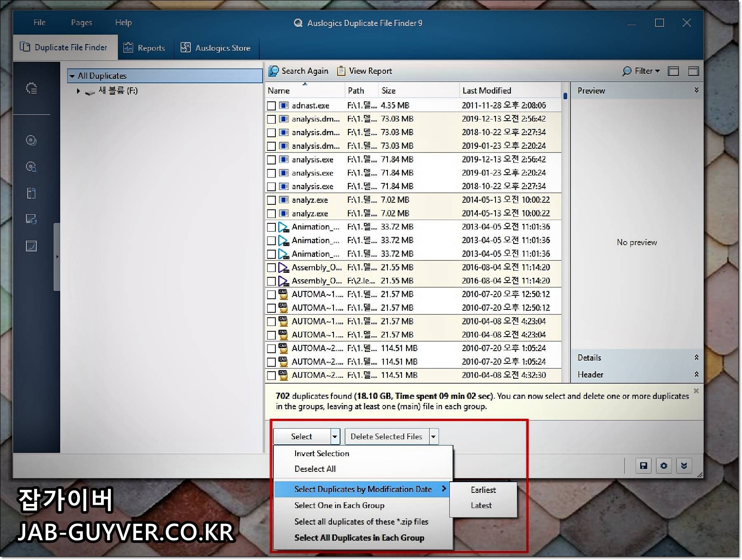Check the first analysis.dm... 2019-12-13 checkbox
This screenshot has height=560, width=742.
coord(271,119)
